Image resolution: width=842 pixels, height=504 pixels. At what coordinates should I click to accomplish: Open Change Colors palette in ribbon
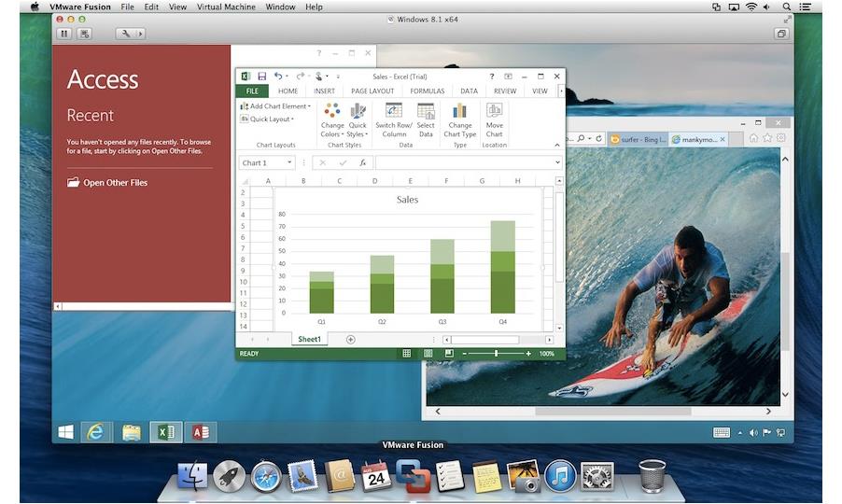pyautogui.click(x=332, y=120)
